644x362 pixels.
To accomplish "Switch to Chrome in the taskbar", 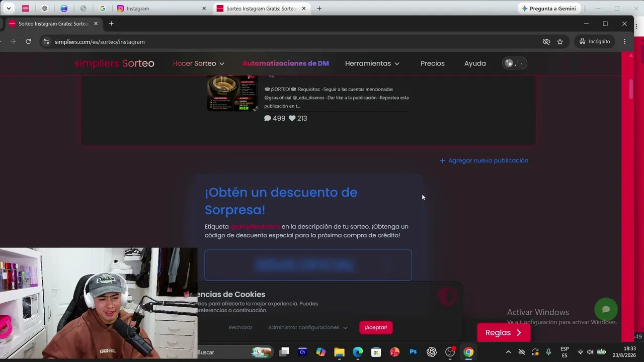I will (468, 352).
